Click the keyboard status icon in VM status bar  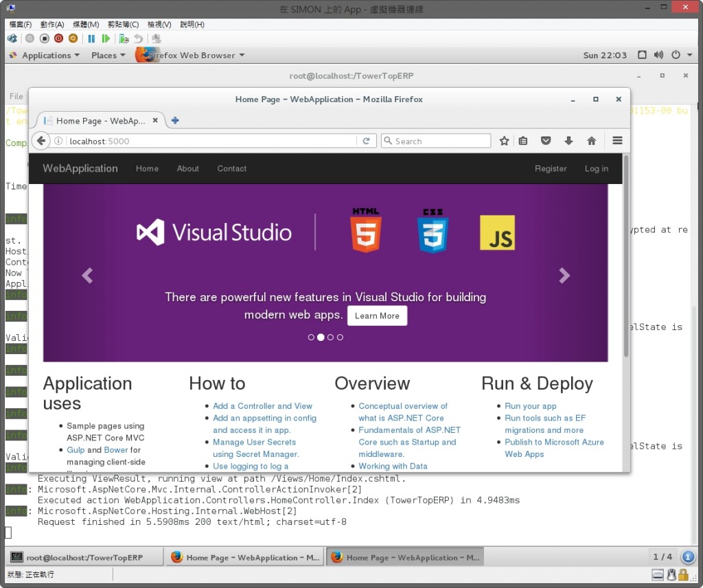coord(658,574)
